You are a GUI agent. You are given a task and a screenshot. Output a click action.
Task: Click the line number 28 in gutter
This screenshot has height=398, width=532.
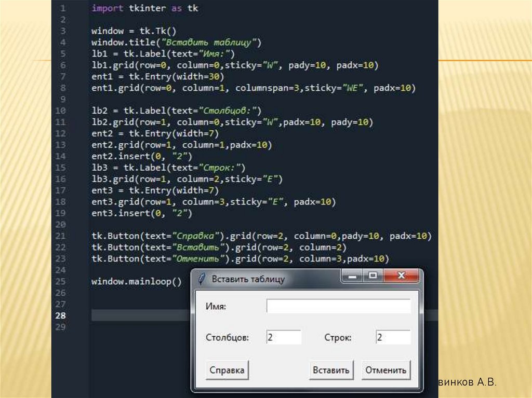tap(60, 315)
